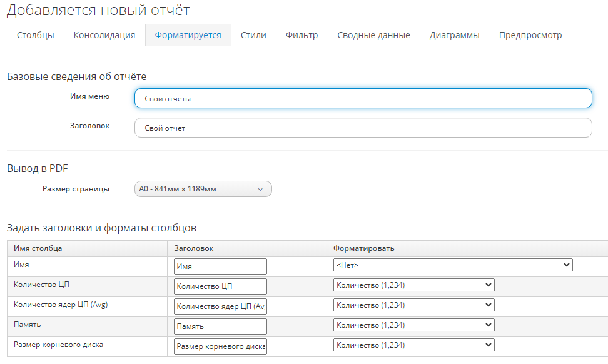Edit the Количество ЦП header field
Viewport: 608px width, 364px height.
(220, 286)
